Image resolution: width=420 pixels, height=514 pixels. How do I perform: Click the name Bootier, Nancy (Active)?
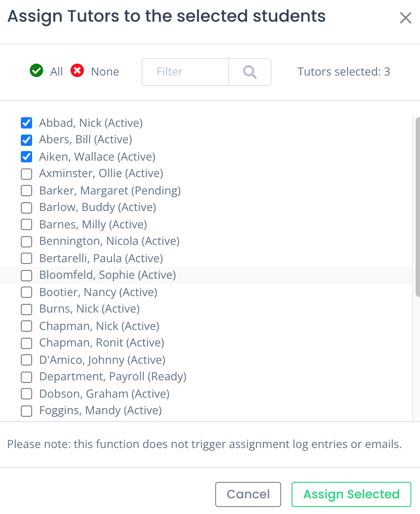98,292
